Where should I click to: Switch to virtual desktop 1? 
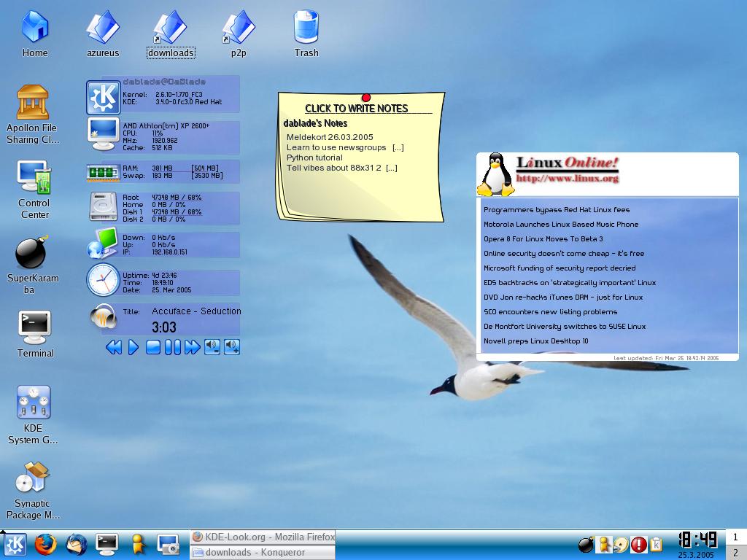tap(735, 537)
